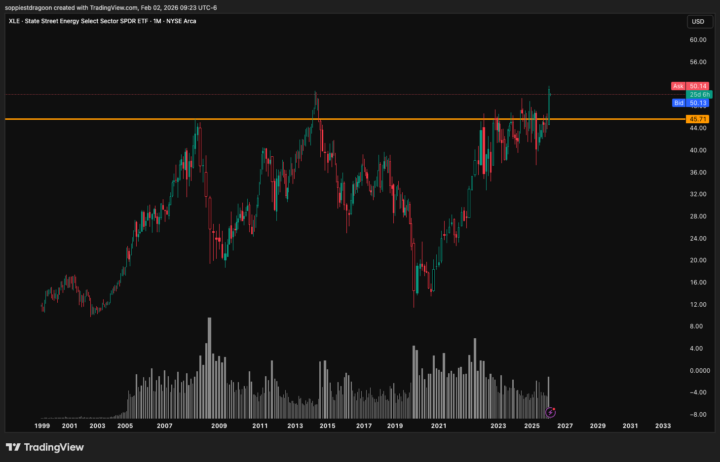This screenshot has height=462, width=720.
Task: Click the 2003 time axis label
Action: pyautogui.click(x=97, y=426)
